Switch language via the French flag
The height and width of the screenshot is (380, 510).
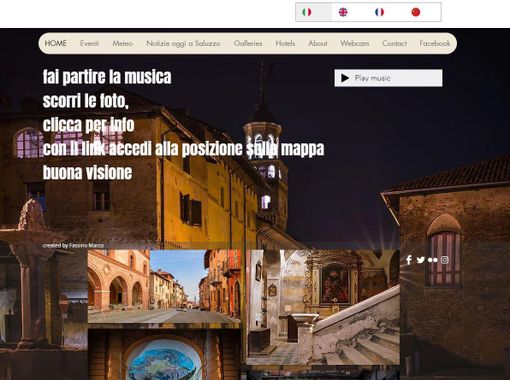(379, 12)
